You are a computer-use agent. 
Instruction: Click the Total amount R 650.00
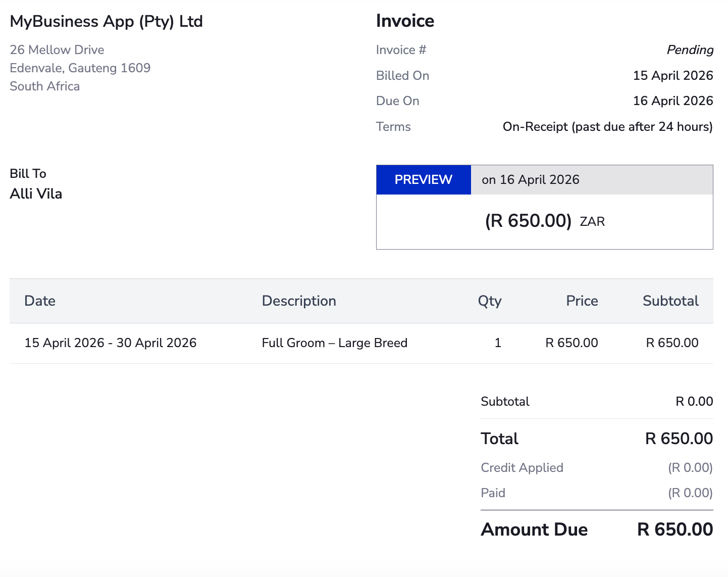coord(679,439)
